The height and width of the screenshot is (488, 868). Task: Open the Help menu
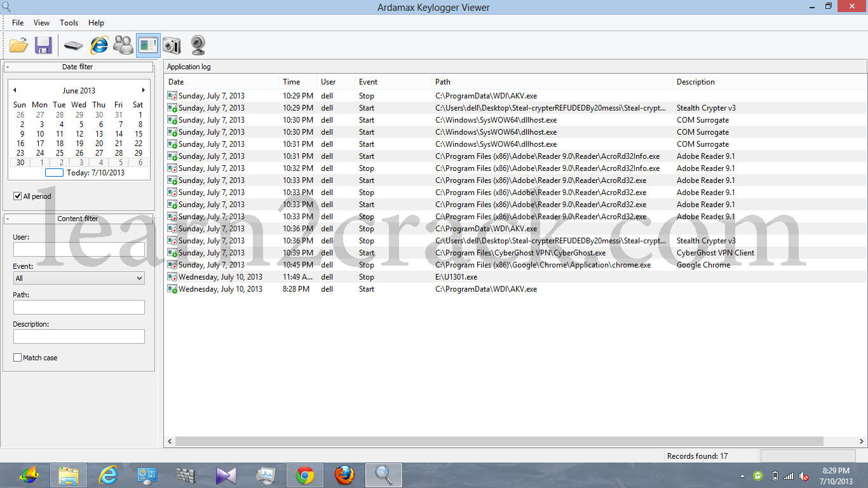(97, 23)
